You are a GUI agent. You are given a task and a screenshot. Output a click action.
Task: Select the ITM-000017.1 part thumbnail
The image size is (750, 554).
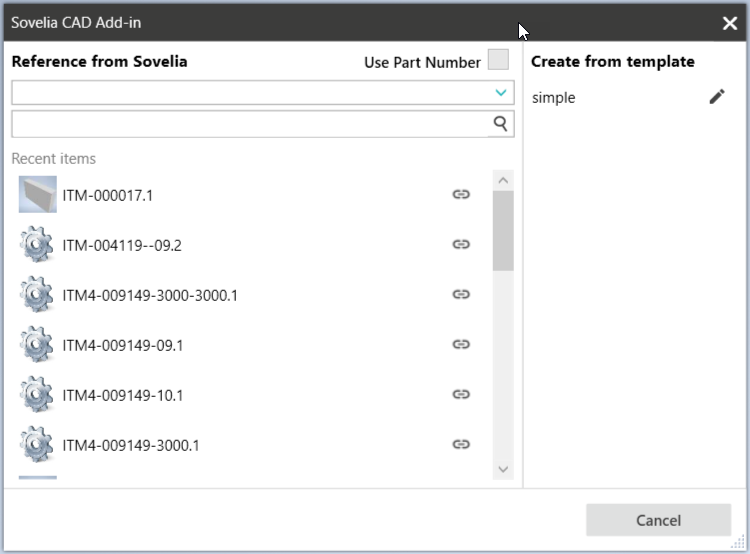click(x=38, y=194)
